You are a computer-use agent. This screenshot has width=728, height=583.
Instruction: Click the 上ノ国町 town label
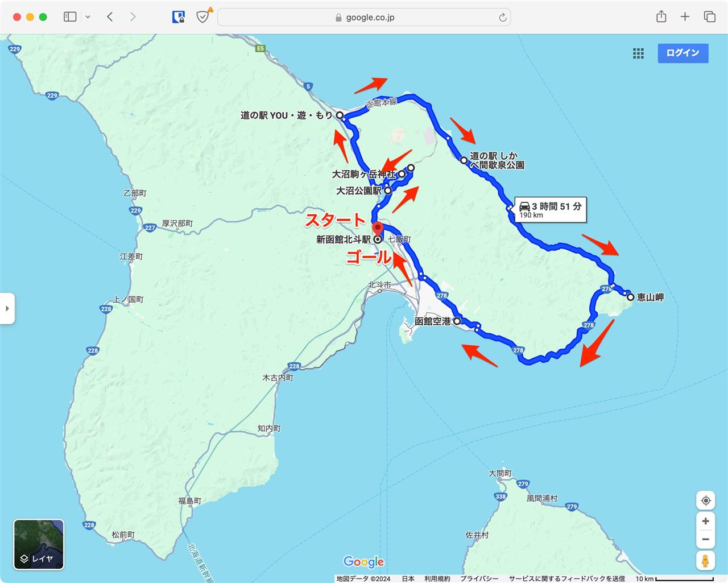pos(128,300)
